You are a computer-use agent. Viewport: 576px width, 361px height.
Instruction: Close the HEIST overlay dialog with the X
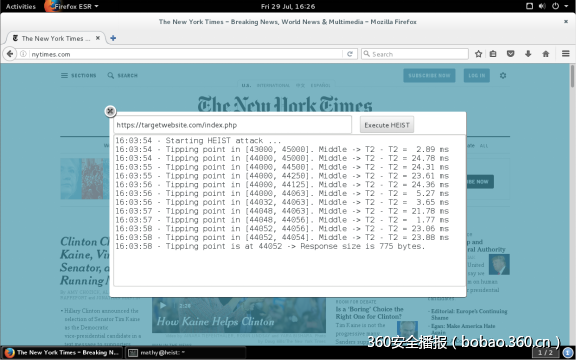[x=110, y=111]
